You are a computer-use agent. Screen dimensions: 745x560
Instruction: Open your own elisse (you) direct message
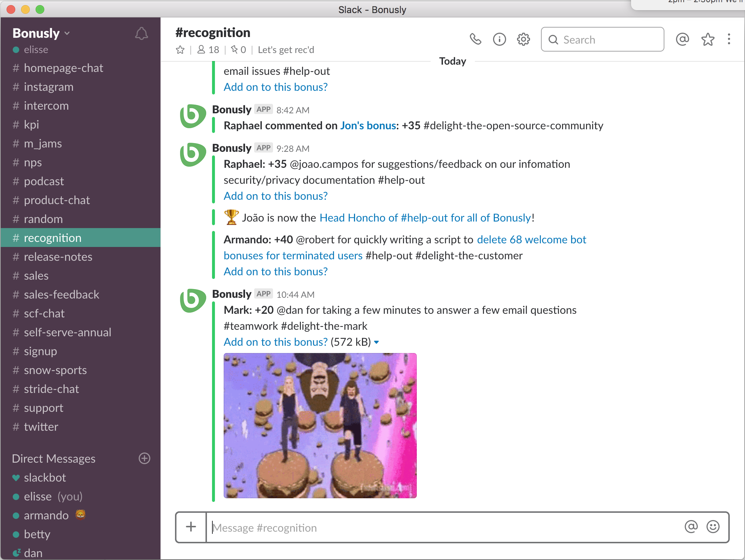[81, 496]
